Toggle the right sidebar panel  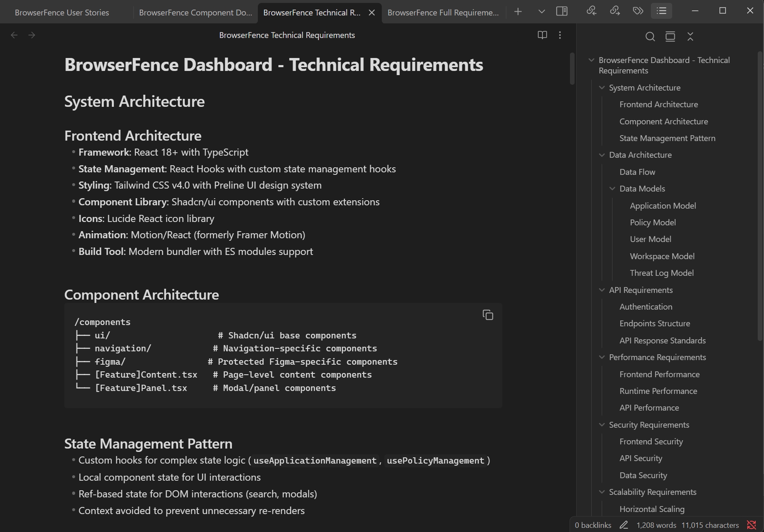(x=562, y=11)
